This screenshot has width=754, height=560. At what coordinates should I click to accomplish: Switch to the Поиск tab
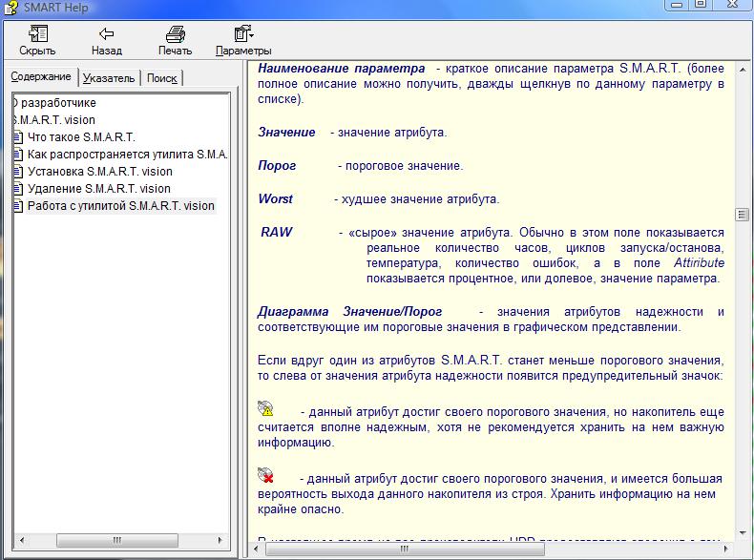click(x=162, y=78)
